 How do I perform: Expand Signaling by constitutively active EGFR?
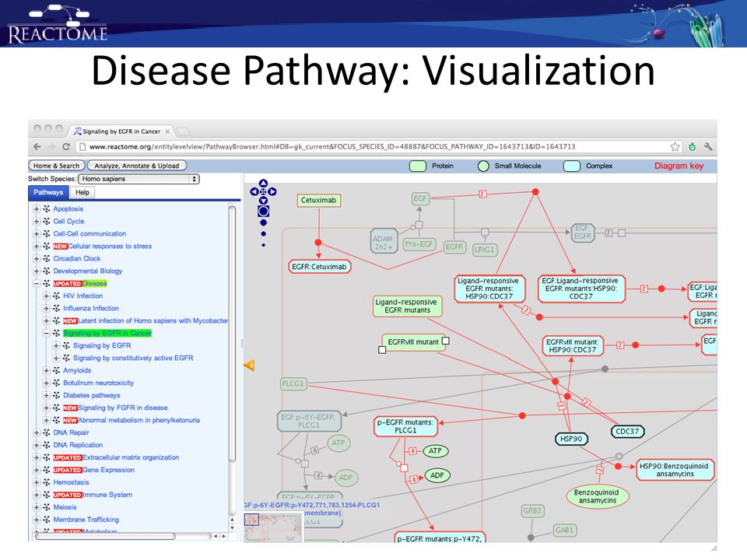coord(57,358)
